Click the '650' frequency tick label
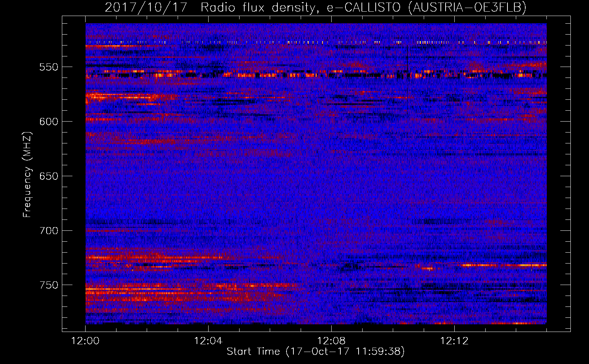 point(49,176)
